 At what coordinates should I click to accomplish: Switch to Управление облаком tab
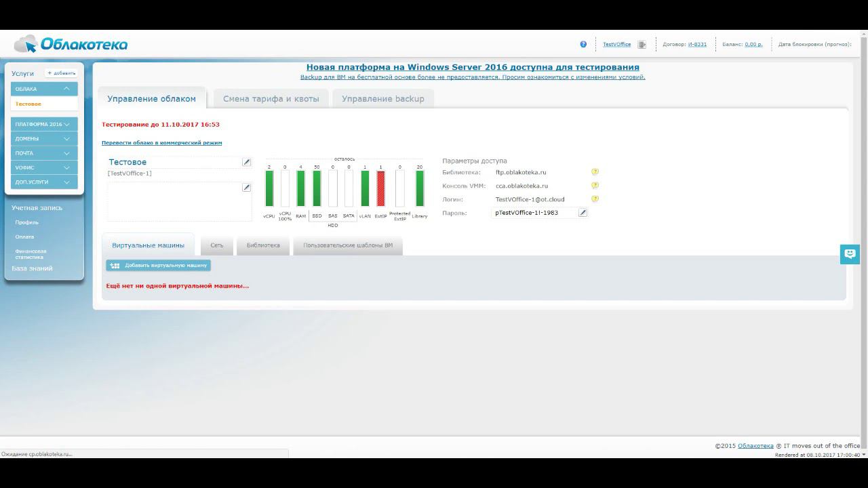click(x=152, y=98)
